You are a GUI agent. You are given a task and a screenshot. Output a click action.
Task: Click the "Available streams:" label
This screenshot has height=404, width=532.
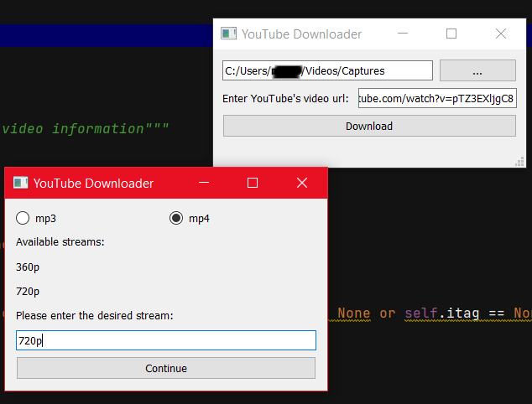(x=60, y=242)
